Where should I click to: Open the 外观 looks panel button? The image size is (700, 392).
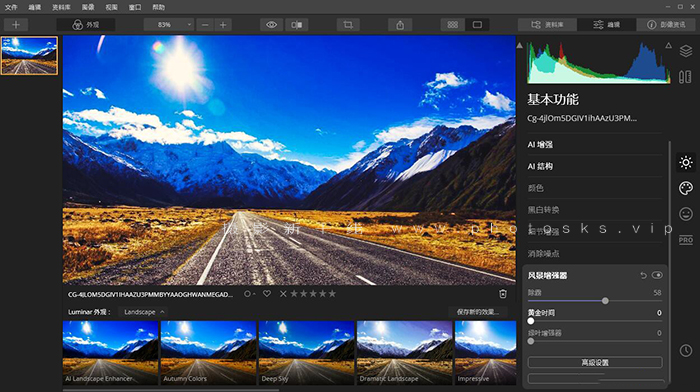pos(86,25)
